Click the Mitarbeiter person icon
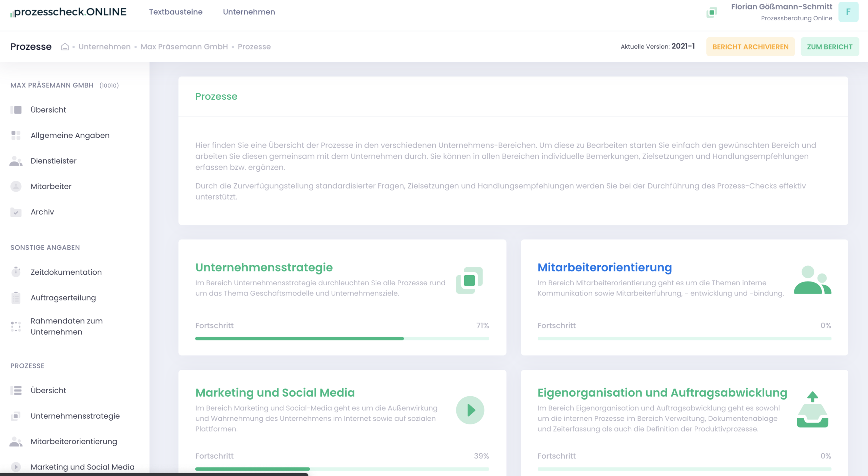Screen dimensions: 868x476 pos(16,186)
